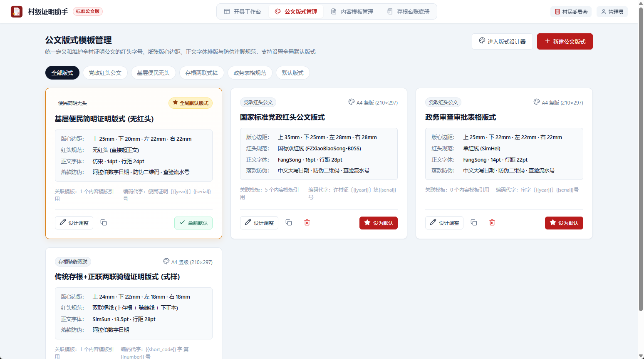Image resolution: width=644 pixels, height=359 pixels.
Task: Open 传统存根+正联两联骑缝证明版式 title
Action: click(x=117, y=277)
